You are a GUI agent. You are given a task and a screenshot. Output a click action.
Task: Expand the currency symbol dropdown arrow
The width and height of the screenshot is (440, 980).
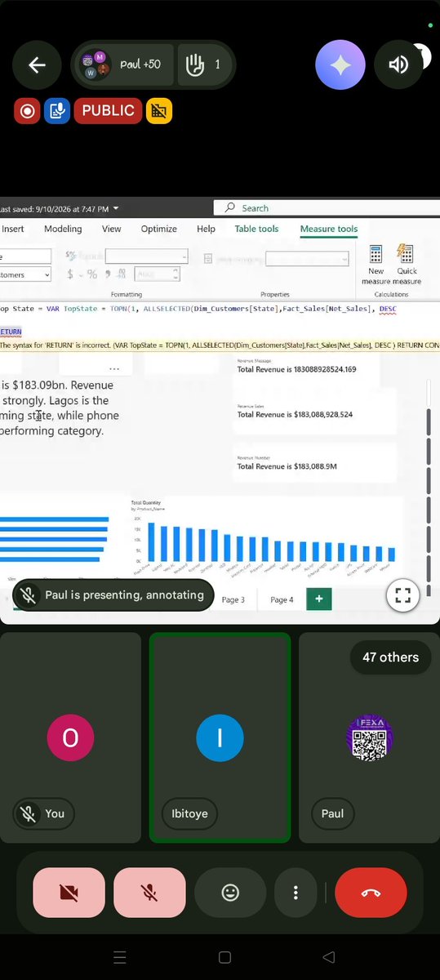pos(81,274)
